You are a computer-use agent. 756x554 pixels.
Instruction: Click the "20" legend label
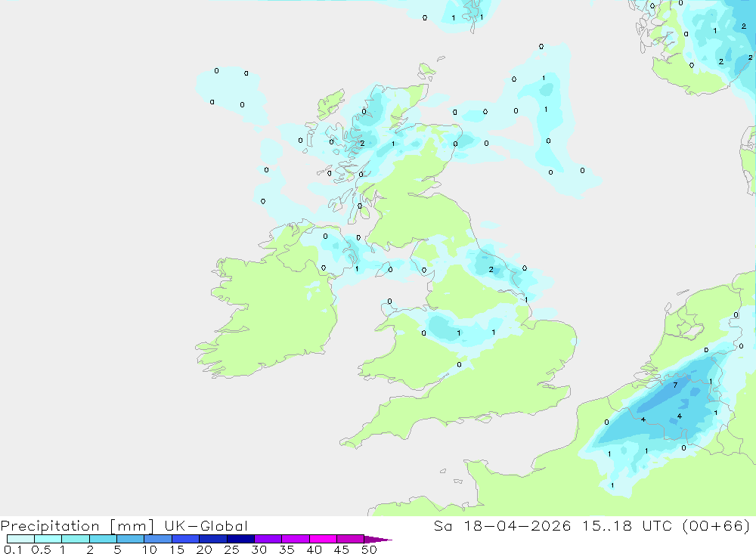tap(204, 549)
